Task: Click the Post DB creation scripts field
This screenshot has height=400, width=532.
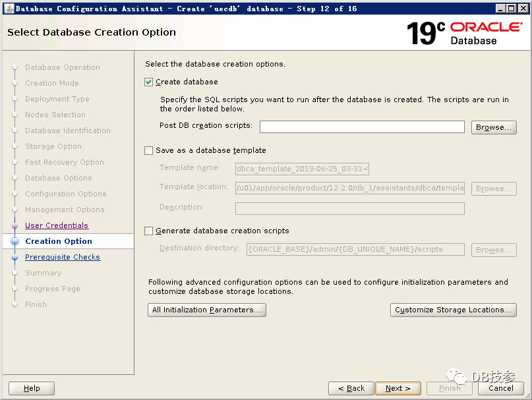Action: 362,127
